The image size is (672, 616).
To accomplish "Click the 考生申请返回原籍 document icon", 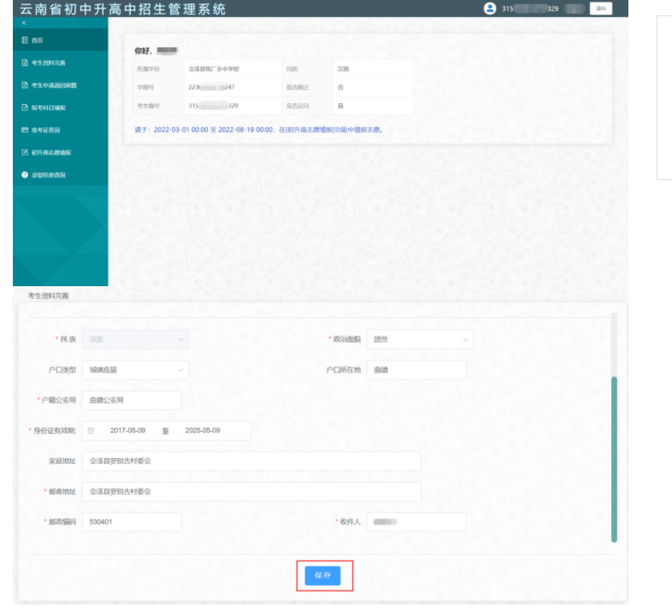I will [25, 85].
